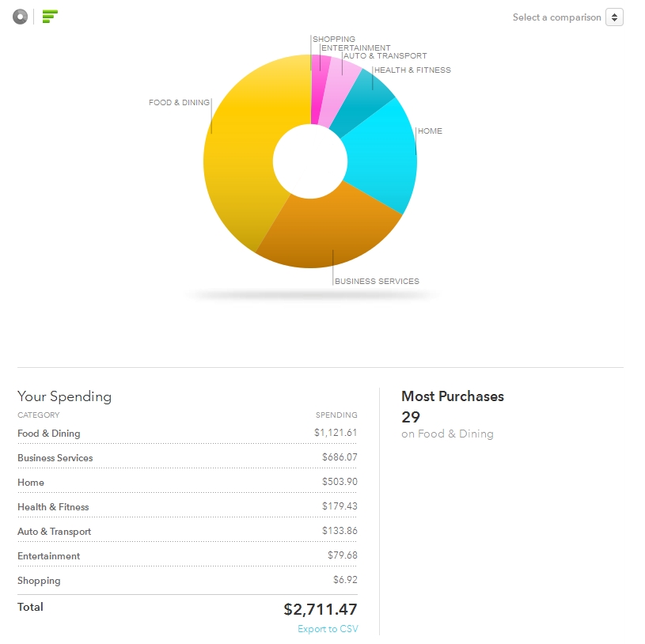The width and height of the screenshot is (645, 644).
Task: Click the BUSINESS SERVICES chart label
Action: tap(377, 281)
